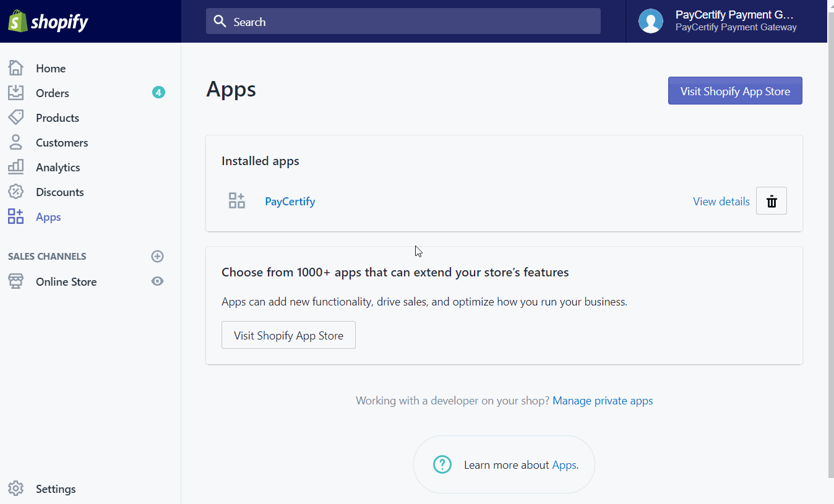Click the white Visit Shopify App Store button
The width and height of the screenshot is (834, 504).
(x=288, y=335)
